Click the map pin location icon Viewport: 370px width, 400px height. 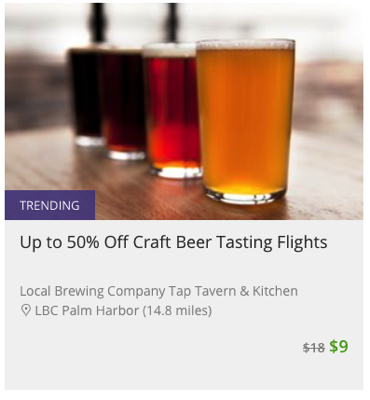(25, 310)
